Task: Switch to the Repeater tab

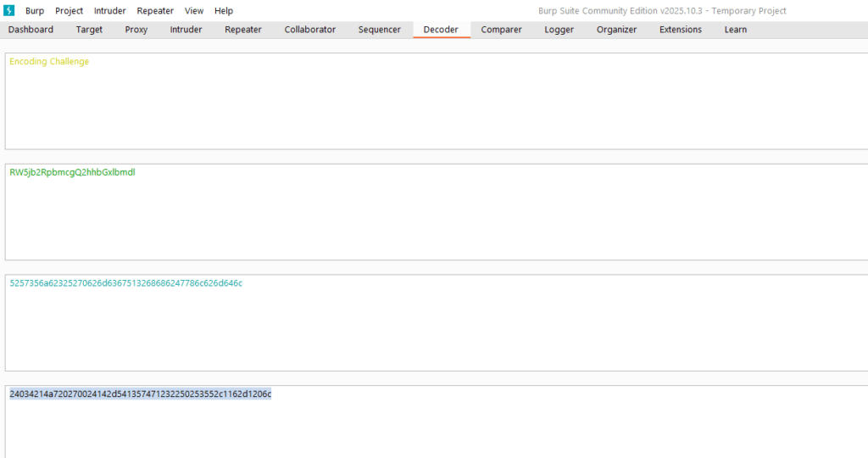Action: click(243, 30)
